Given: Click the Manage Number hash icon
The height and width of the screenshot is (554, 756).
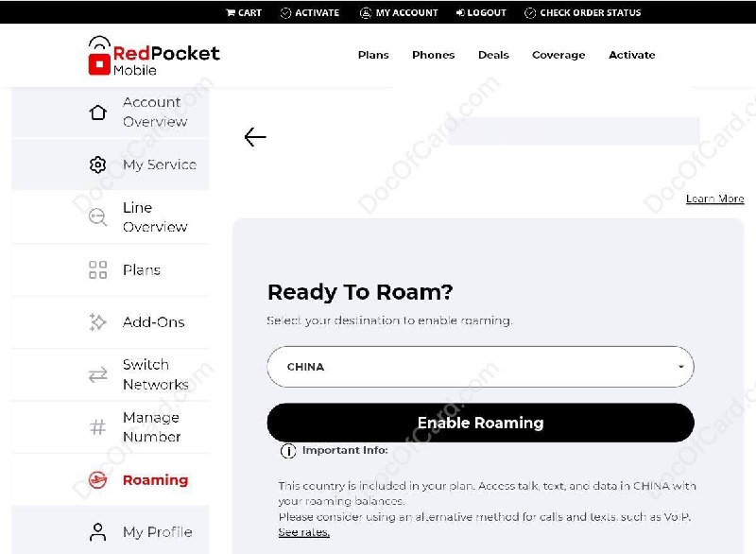Looking at the screenshot, I should pyautogui.click(x=98, y=427).
